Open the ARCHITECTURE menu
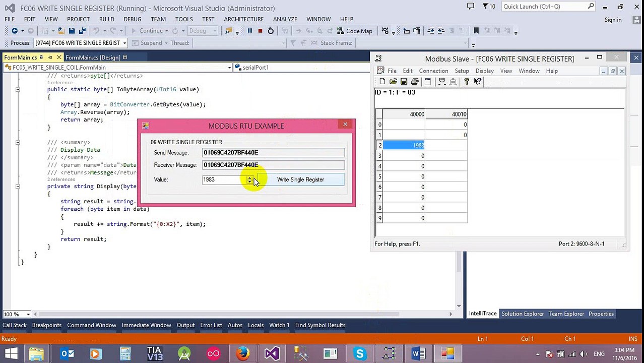Viewport: 644px width, 363px height. coord(243,19)
